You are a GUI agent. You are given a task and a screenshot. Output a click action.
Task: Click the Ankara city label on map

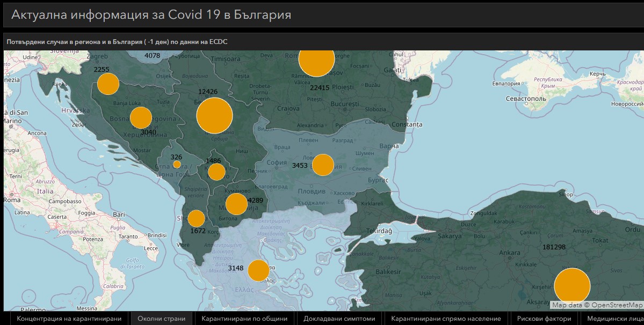point(510,253)
